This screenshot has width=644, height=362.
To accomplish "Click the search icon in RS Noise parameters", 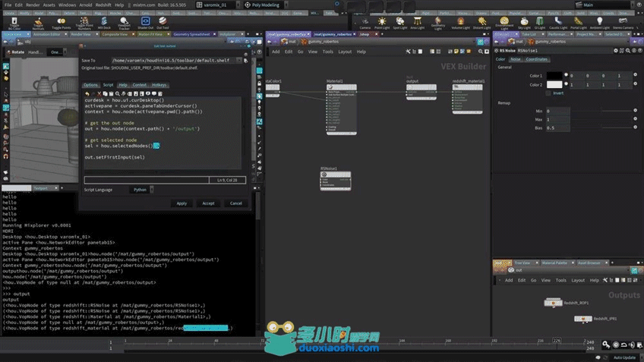I will (x=627, y=51).
